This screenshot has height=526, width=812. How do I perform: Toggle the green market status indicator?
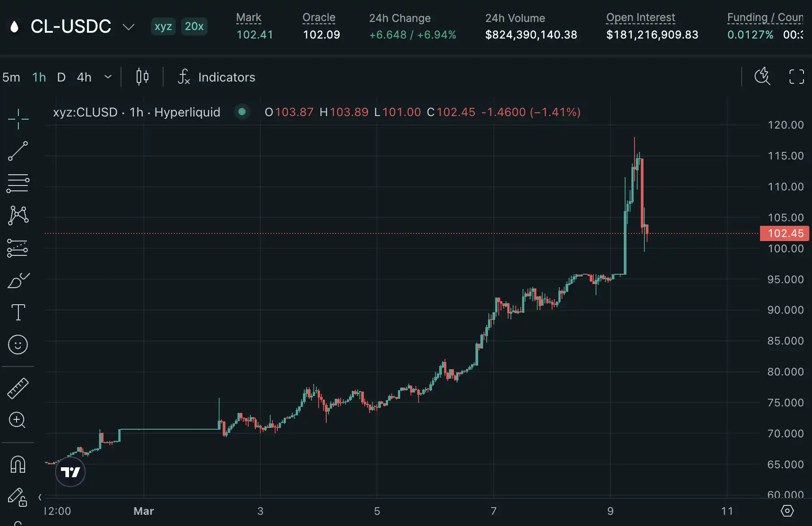coord(242,112)
